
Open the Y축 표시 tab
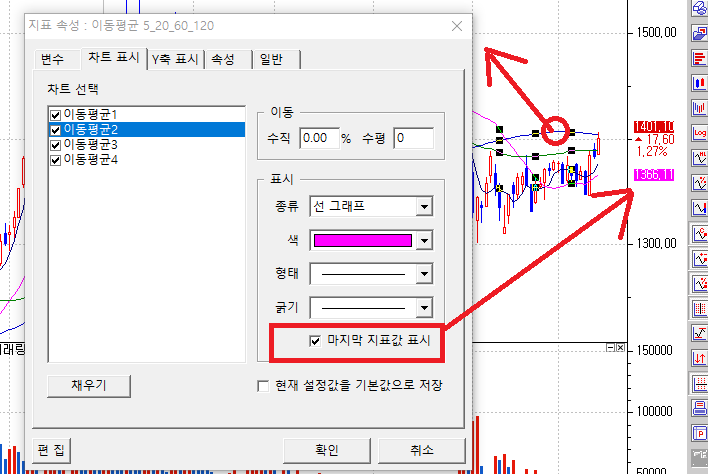click(174, 59)
